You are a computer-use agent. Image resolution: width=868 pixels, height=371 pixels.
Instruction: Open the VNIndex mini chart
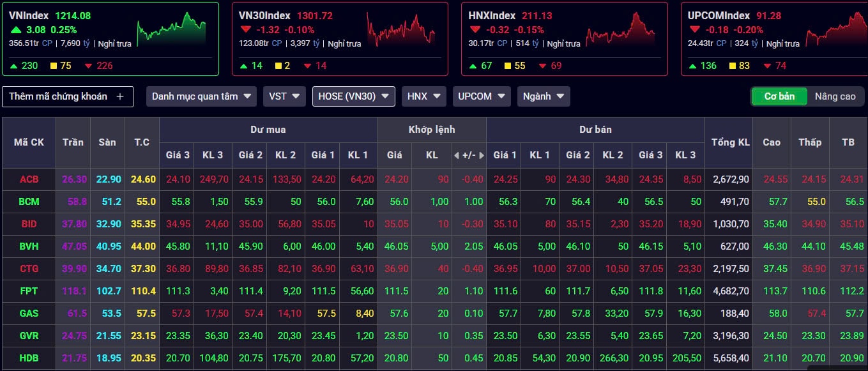pyautogui.click(x=171, y=28)
